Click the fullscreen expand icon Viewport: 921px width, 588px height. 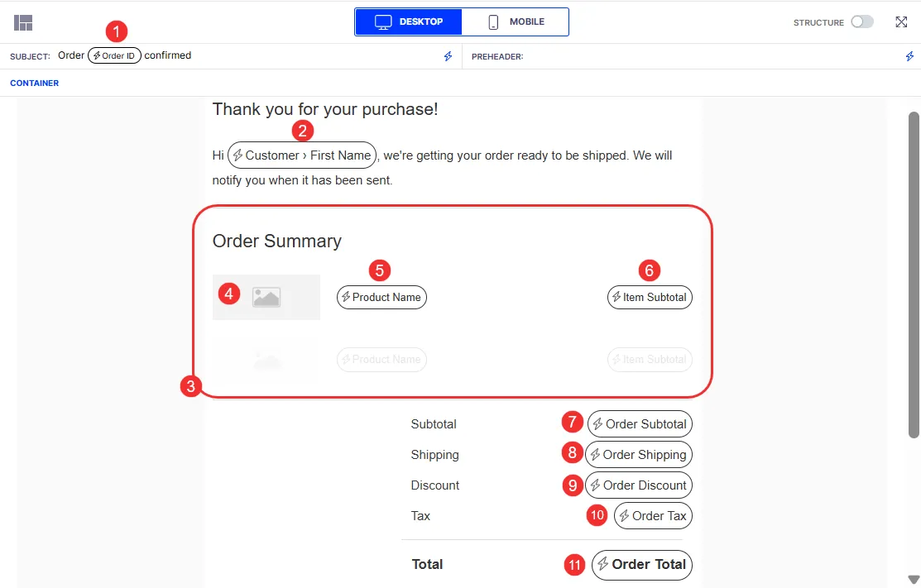(901, 22)
